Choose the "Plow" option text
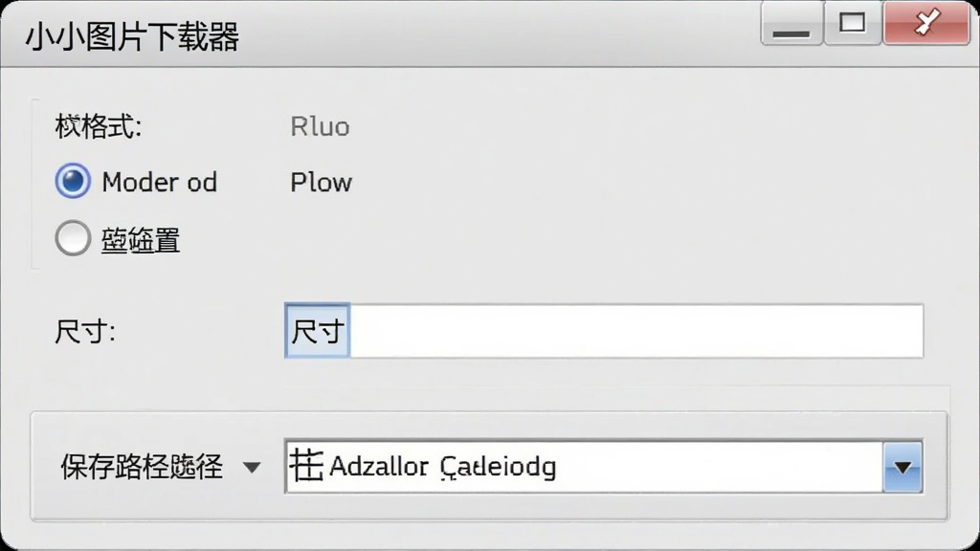The image size is (980, 551). (x=322, y=183)
